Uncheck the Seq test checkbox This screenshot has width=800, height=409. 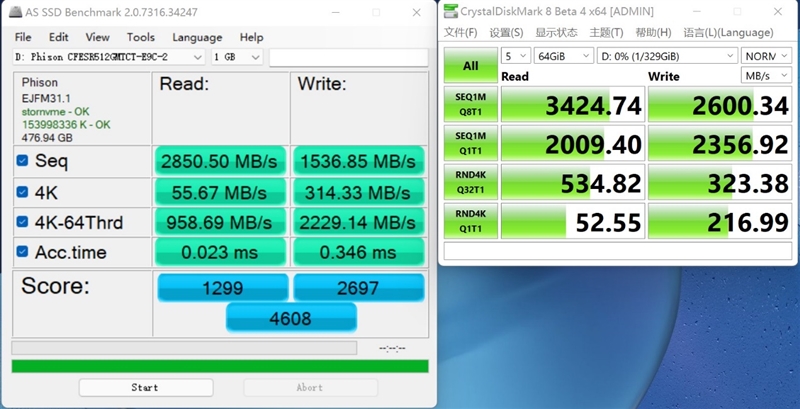pyautogui.click(x=22, y=161)
